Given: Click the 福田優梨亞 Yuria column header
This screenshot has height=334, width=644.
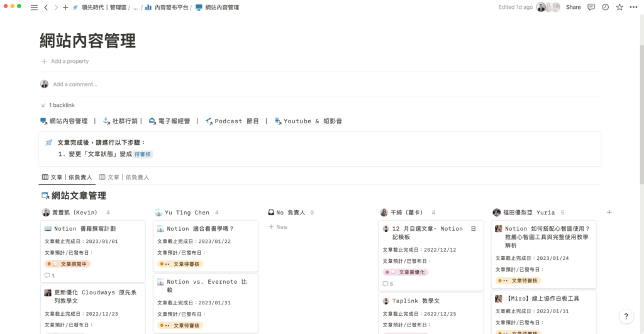Looking at the screenshot, I should click(524, 213).
